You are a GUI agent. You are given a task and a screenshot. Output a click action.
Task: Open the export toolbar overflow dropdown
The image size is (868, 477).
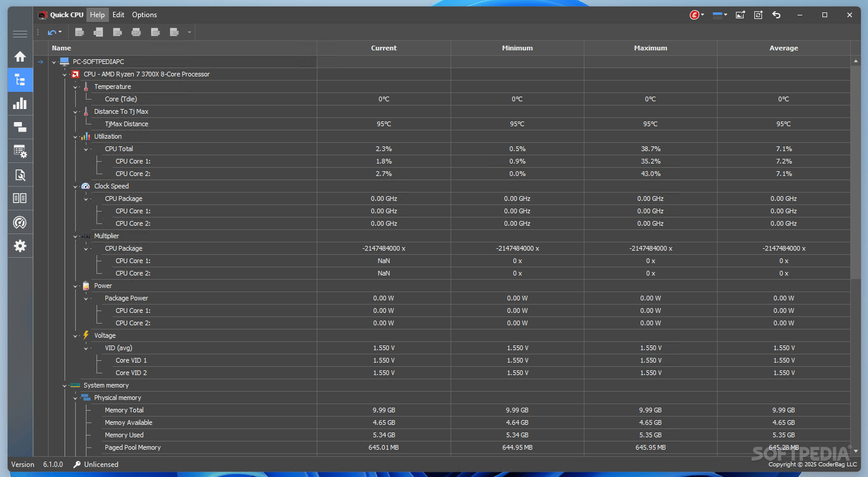click(x=189, y=32)
